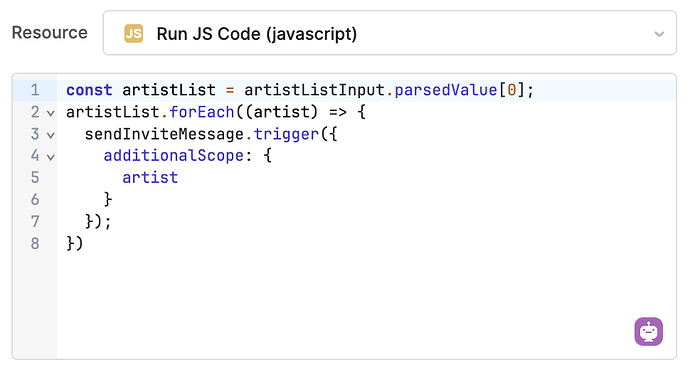Image resolution: width=690 pixels, height=369 pixels.
Task: Collapse the trigger block on line 3
Action: (51, 135)
